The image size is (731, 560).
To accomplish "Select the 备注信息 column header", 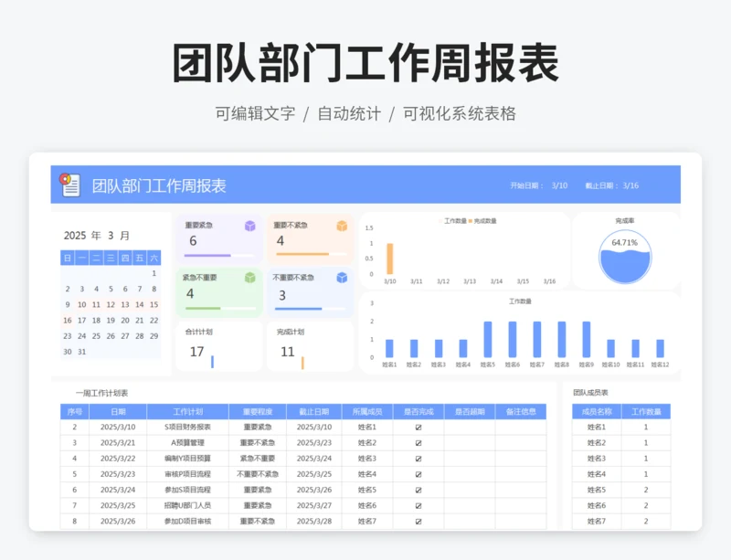I will click(x=521, y=412).
